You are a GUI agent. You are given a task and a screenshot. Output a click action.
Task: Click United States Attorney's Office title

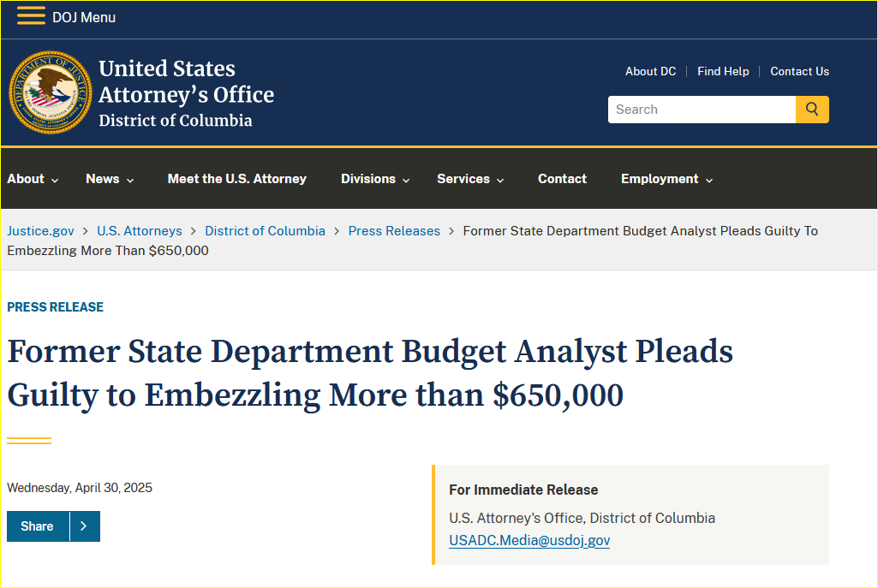[x=186, y=81]
